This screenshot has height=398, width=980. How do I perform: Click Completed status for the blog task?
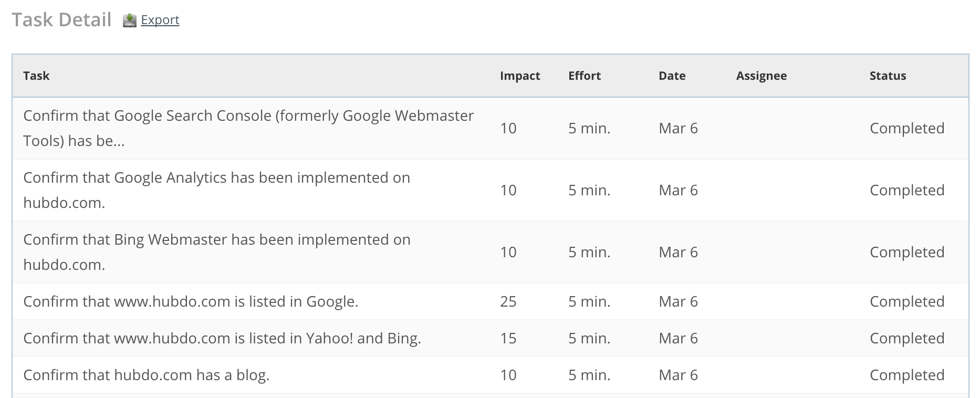click(907, 375)
